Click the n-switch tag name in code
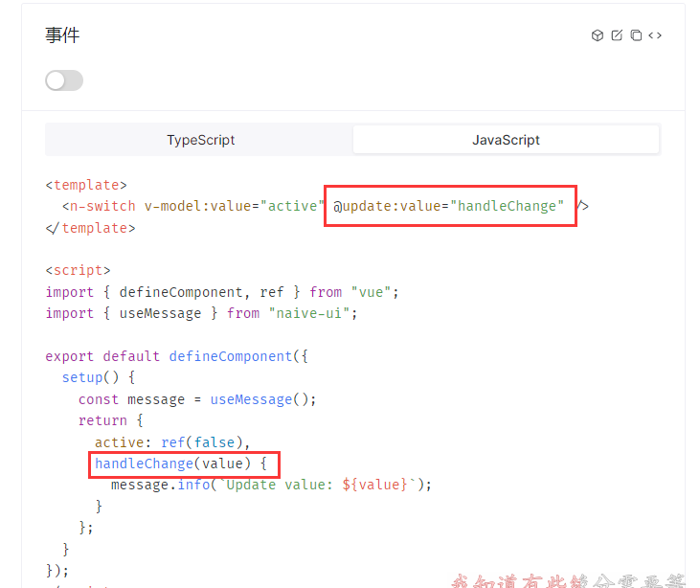 tap(102, 206)
